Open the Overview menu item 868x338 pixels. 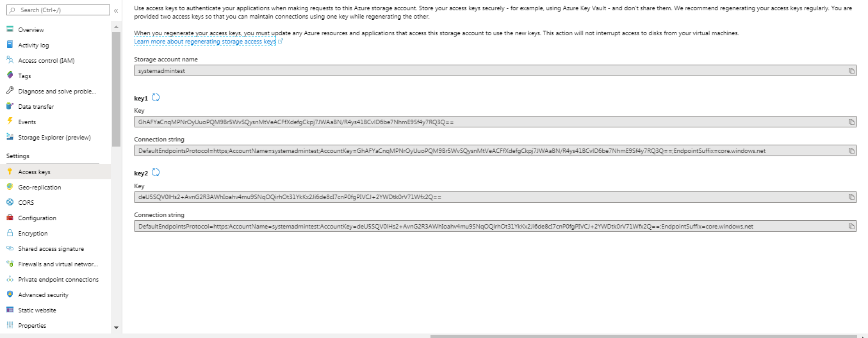tap(31, 30)
